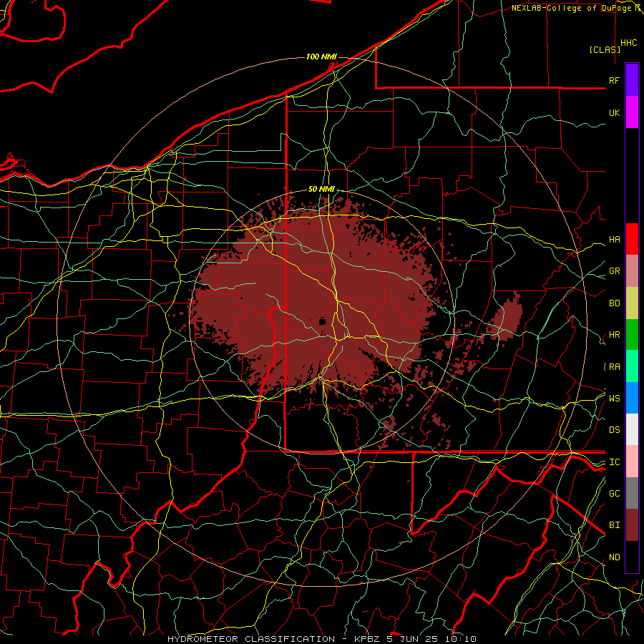Click the WS legend label
The width and height of the screenshot is (644, 644).
coord(614,398)
